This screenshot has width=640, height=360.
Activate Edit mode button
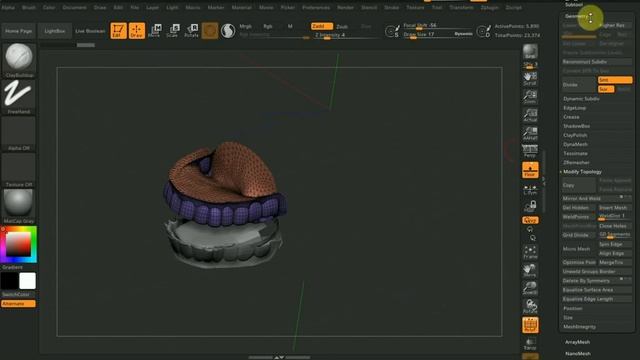click(x=118, y=31)
